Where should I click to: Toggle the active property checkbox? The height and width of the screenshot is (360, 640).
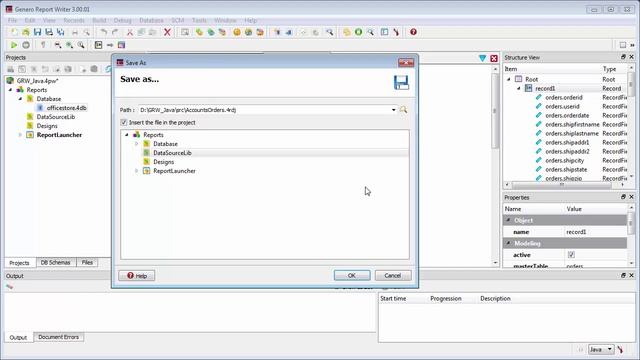(571, 255)
